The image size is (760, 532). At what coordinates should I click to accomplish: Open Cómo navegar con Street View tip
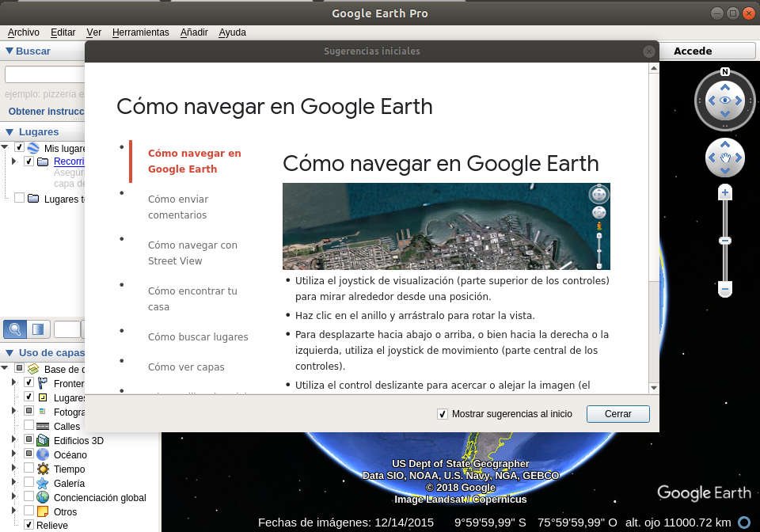(x=193, y=253)
